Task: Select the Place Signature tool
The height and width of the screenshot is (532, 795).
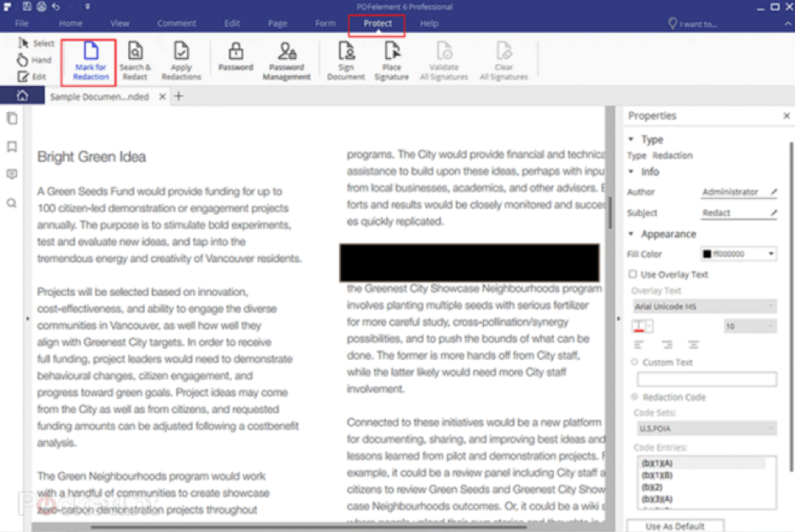Action: (x=391, y=59)
